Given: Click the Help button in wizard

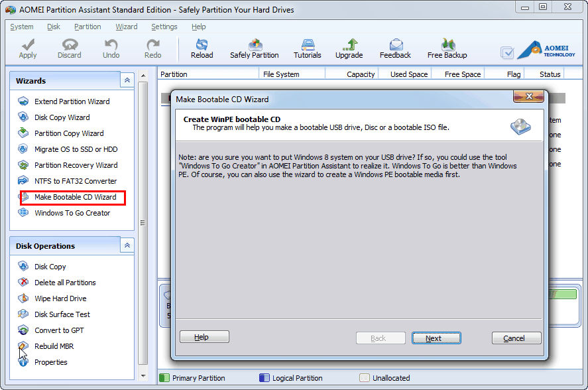Looking at the screenshot, I should [204, 337].
